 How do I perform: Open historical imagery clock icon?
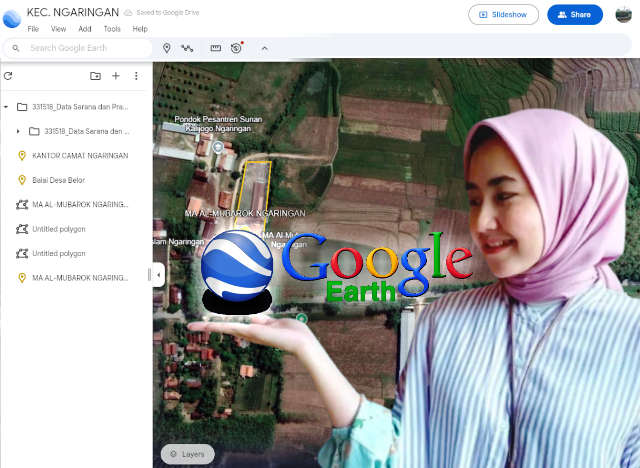(x=236, y=48)
